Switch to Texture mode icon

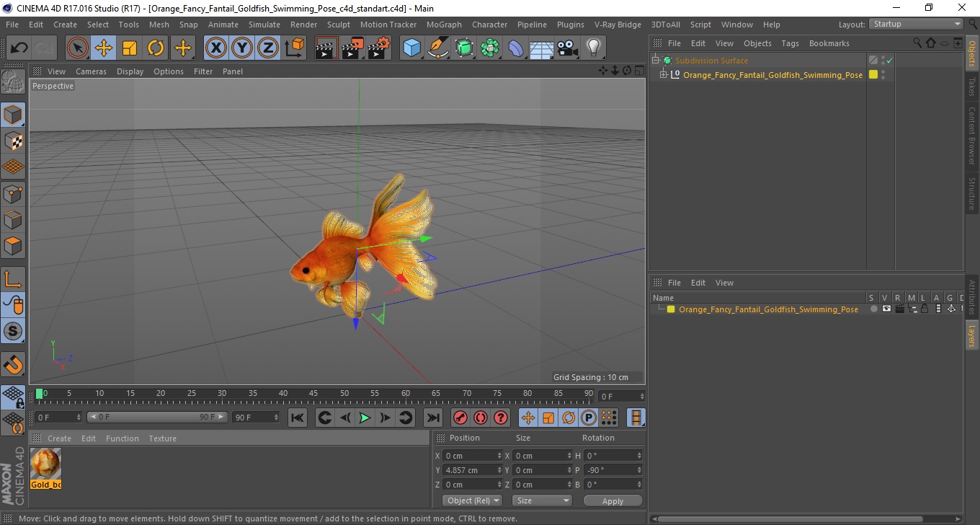pyautogui.click(x=13, y=141)
